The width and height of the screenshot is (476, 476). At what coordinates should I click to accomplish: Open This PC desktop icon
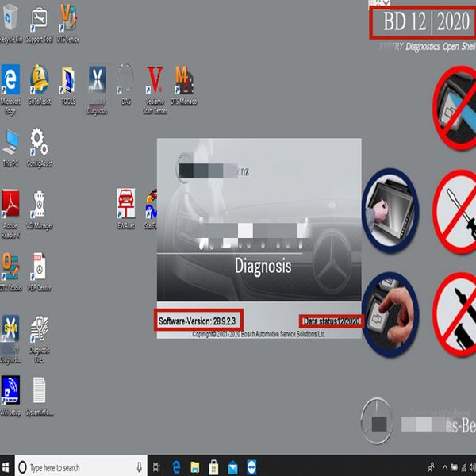pos(10,148)
